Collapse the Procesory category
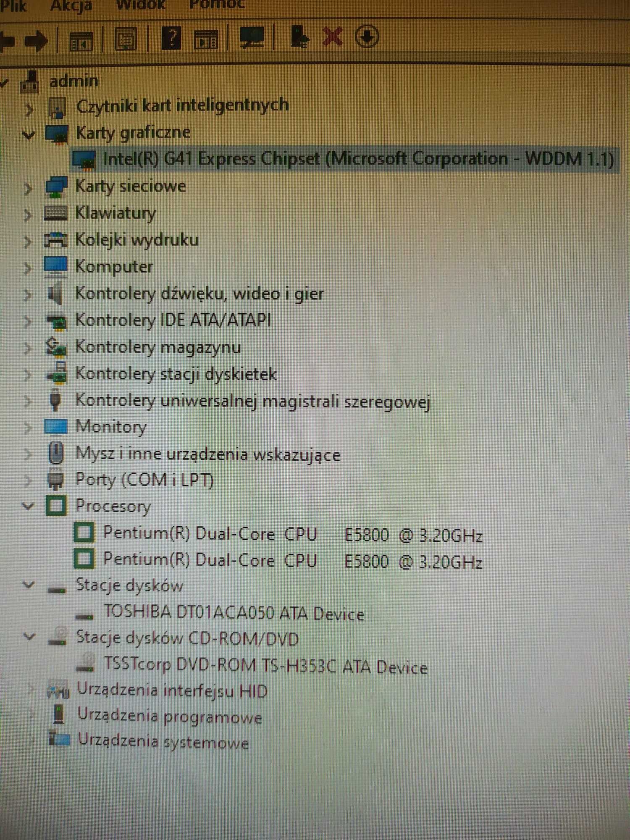Screen dimensions: 630x840 [x=28, y=506]
